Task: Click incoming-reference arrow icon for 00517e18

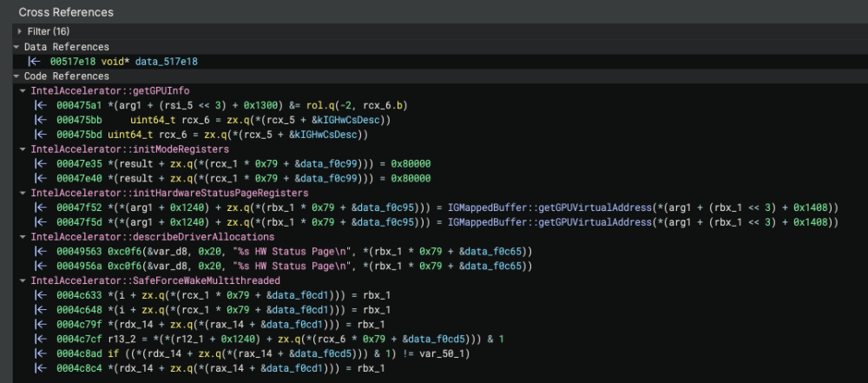Action: click(x=33, y=62)
